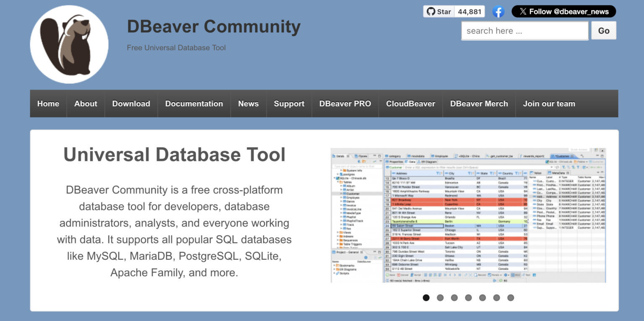Open the settings gear in Project panel
The width and height of the screenshot is (644, 321).
[366, 257]
